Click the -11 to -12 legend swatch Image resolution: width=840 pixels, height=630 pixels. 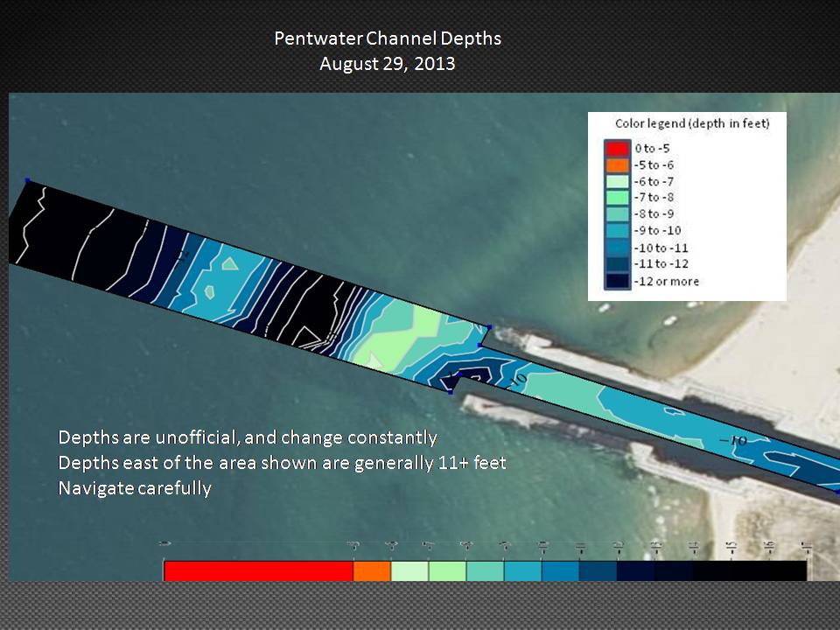point(617,264)
